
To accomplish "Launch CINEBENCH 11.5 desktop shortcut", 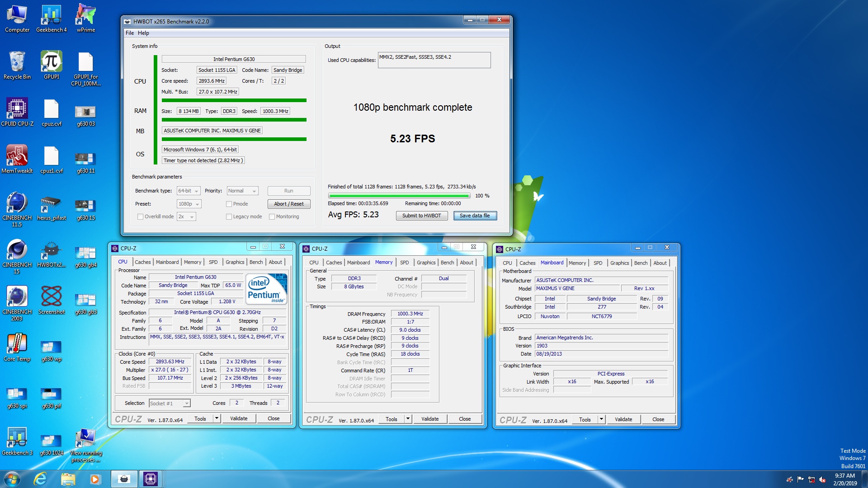I will click(17, 210).
